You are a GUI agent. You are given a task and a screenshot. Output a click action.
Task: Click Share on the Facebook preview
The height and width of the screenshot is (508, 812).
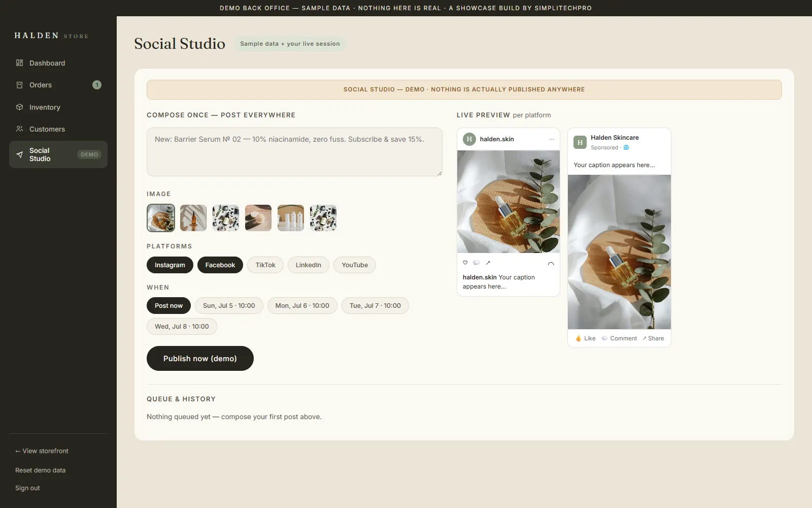pos(653,338)
